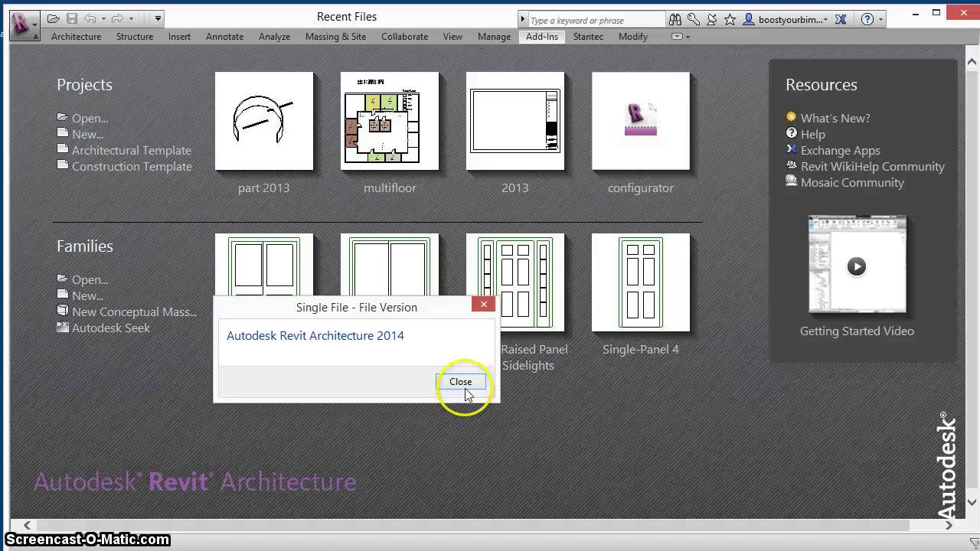Open the part 2013 project thumbnail
980x551 pixels.
(264, 121)
